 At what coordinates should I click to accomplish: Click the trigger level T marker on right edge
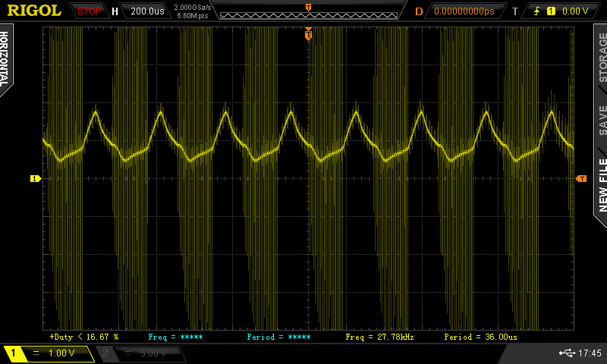(581, 178)
